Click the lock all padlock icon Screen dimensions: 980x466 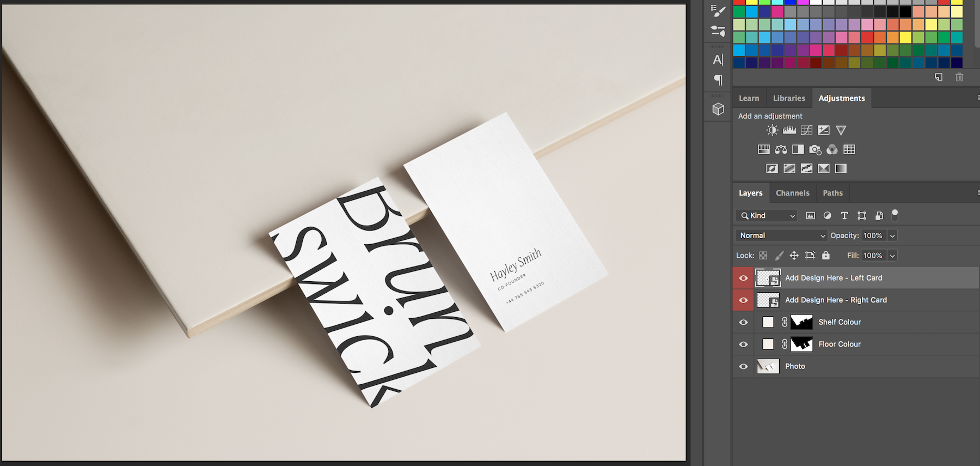(826, 255)
